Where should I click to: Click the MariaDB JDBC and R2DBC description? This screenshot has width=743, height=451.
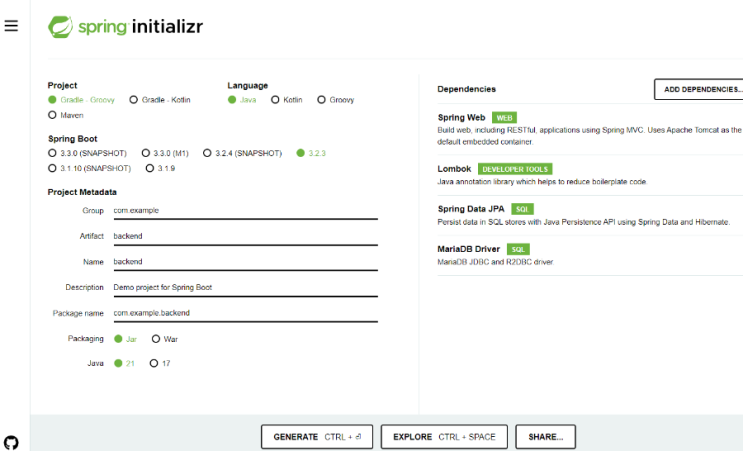495,262
